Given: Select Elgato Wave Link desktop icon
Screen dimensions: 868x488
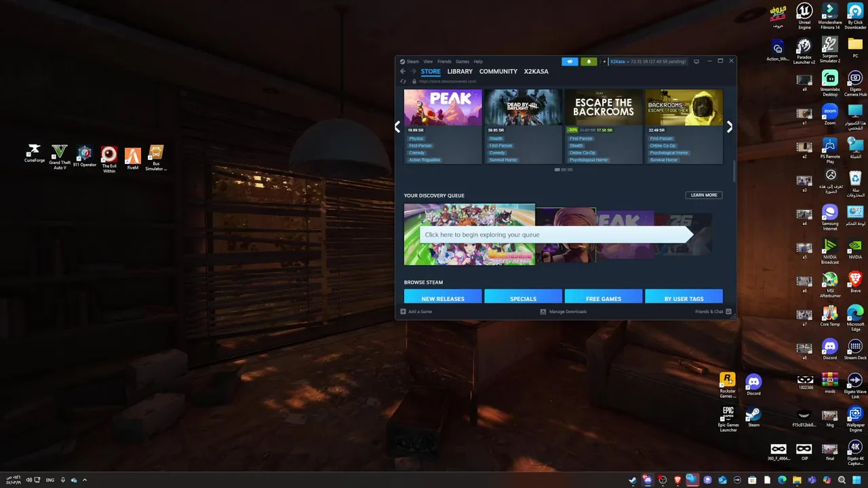Looking at the screenshot, I should click(855, 385).
